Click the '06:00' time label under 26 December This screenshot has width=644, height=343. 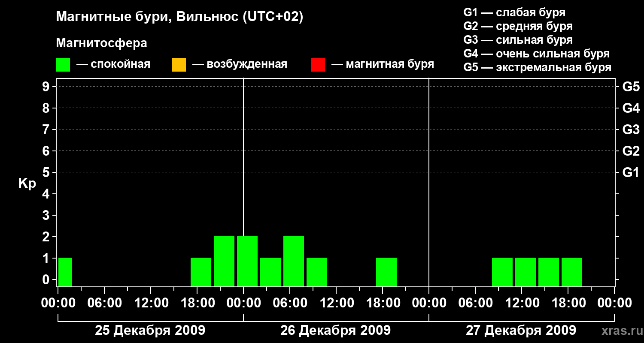pos(290,303)
